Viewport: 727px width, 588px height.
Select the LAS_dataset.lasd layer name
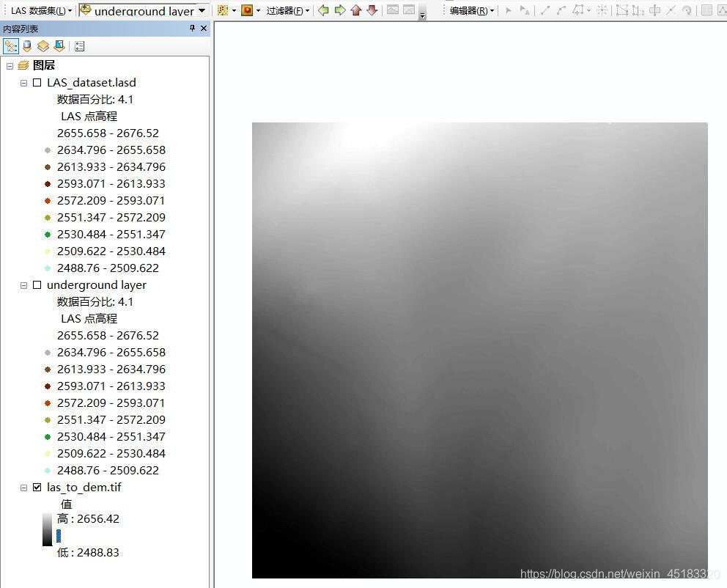pos(92,83)
